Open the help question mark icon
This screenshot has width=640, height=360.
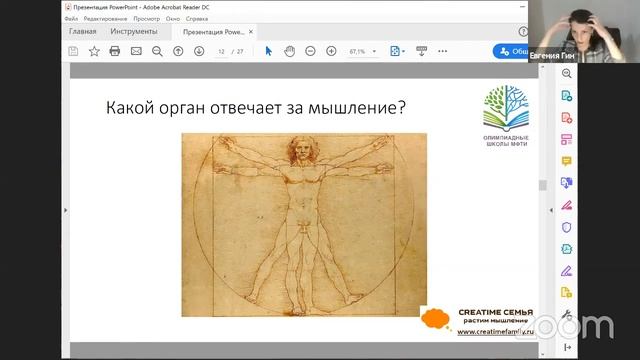point(523,31)
